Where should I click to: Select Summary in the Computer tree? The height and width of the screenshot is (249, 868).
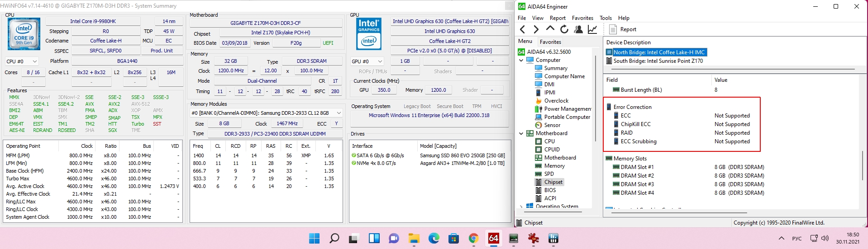point(551,68)
